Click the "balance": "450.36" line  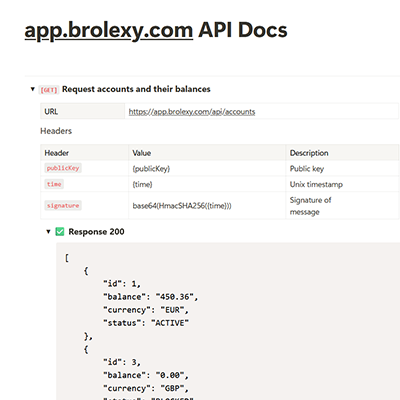pos(151,297)
